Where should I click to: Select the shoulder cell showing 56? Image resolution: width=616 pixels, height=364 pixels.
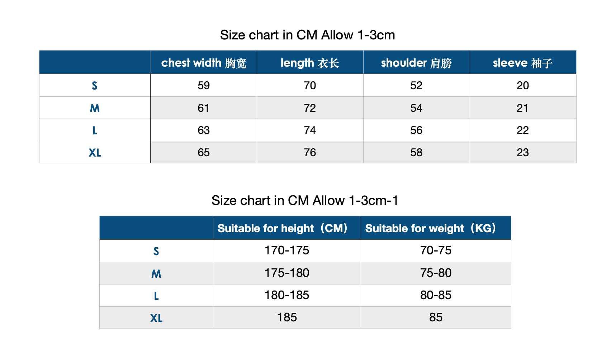(x=416, y=130)
